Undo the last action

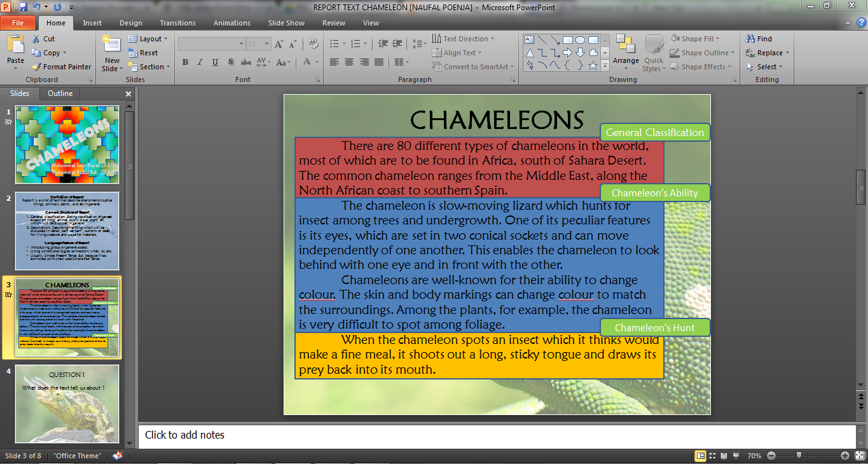37,7
